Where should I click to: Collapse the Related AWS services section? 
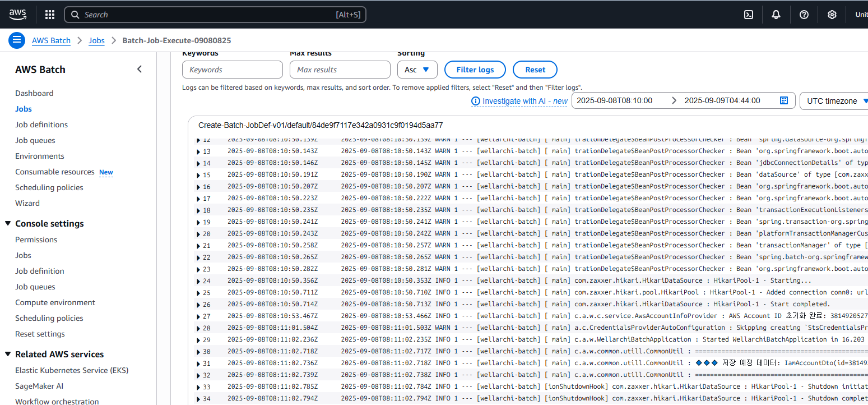tap(8, 354)
